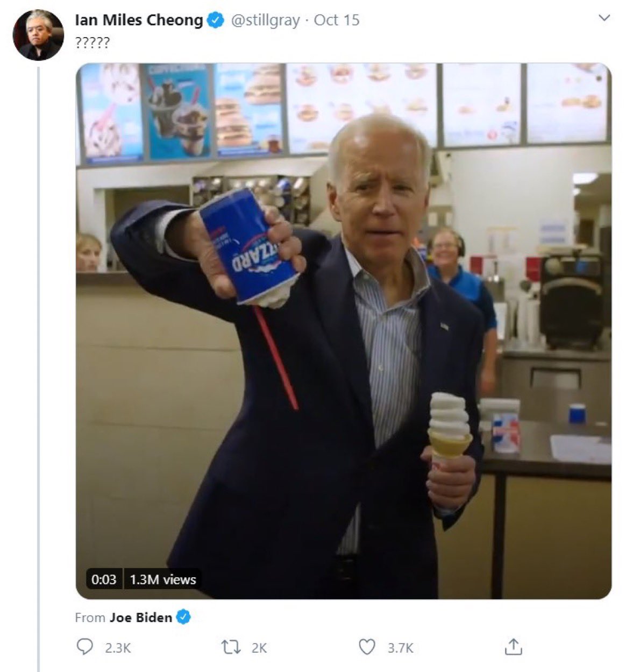Click the verified badge beside Ian Miles Cheong
The width and height of the screenshot is (626, 672).
[x=216, y=20]
